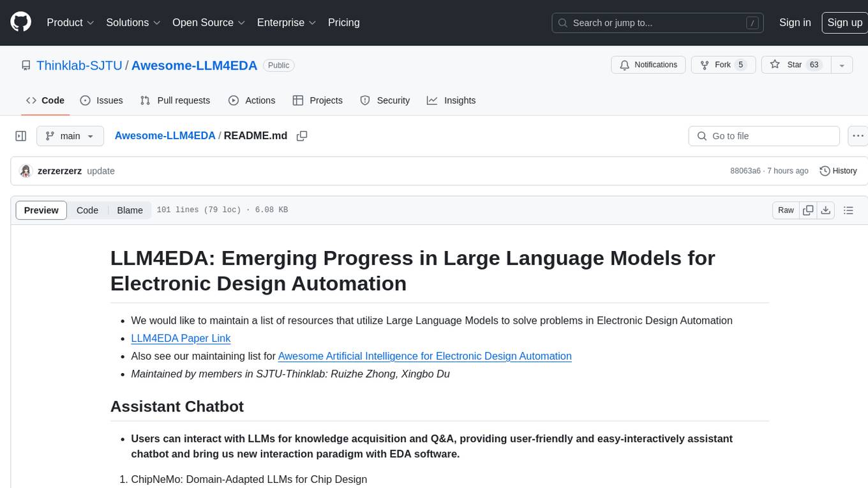868x488 pixels.
Task: Click the ChipNeMo list item text
Action: (249, 479)
